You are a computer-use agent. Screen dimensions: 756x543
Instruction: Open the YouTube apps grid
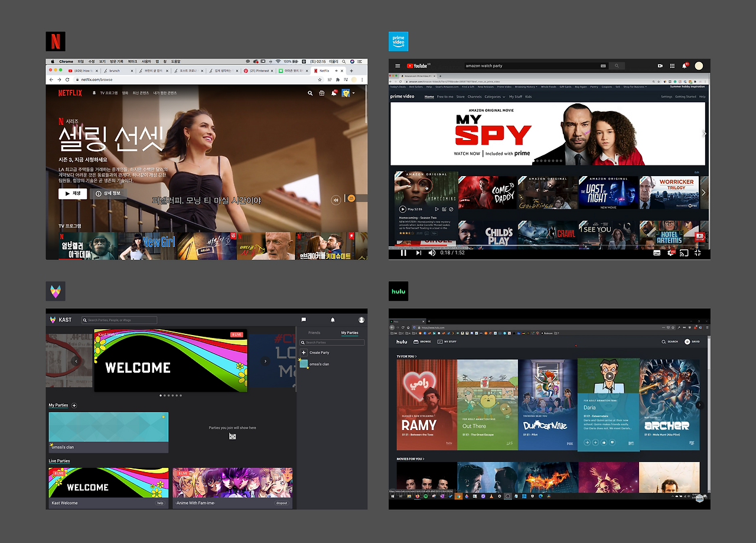[x=672, y=66]
